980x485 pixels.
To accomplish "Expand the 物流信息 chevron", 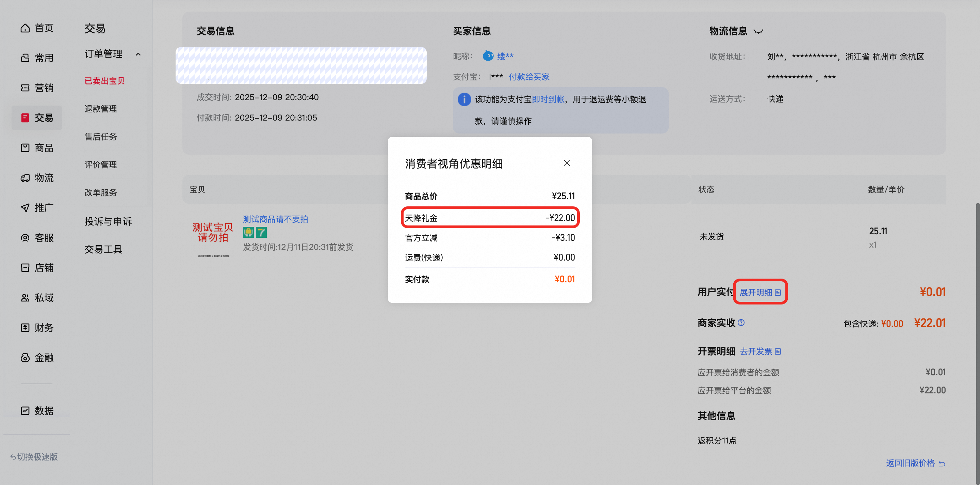I will (758, 32).
